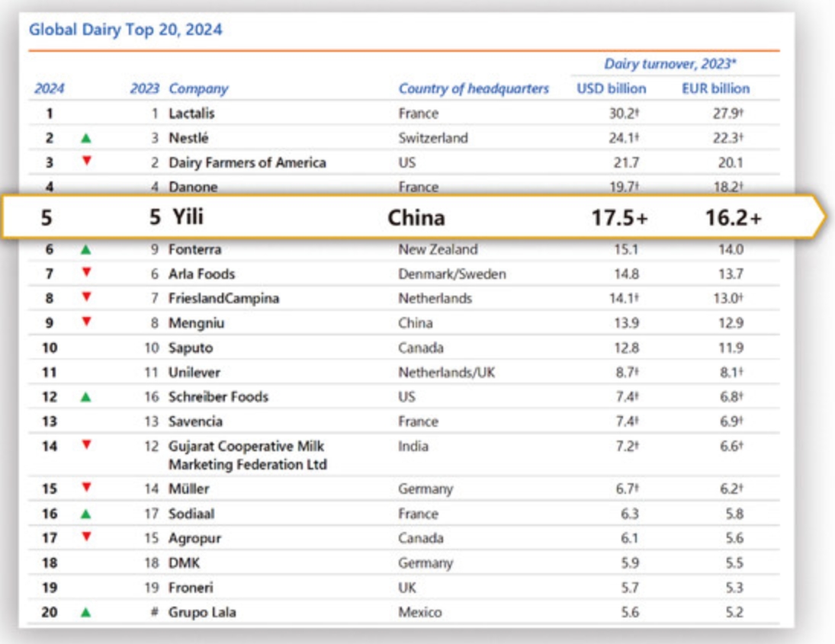Select the company name 'Schreiber Foods'
The image size is (835, 644).
[x=218, y=396]
